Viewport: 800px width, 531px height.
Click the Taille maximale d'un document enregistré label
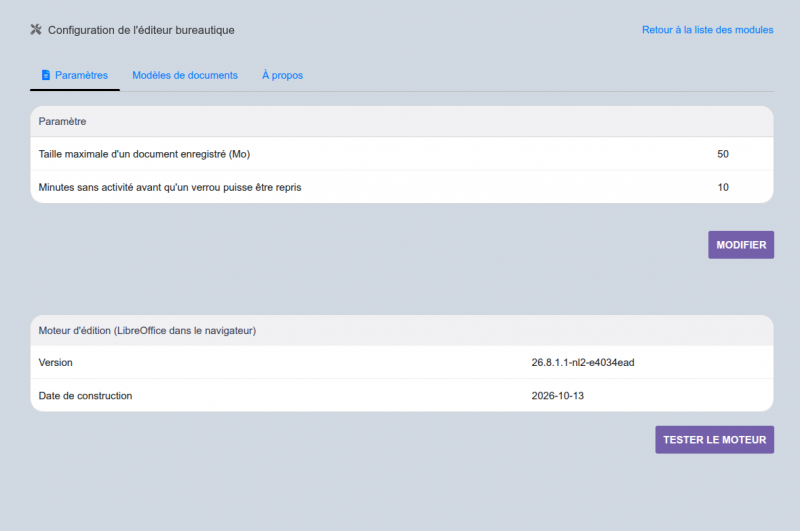[144, 154]
